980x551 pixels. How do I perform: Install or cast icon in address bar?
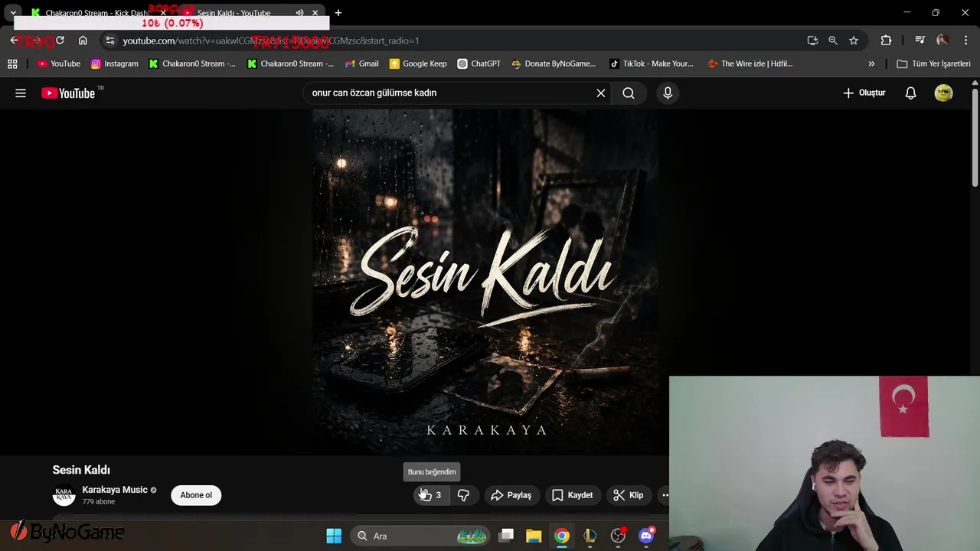pyautogui.click(x=812, y=41)
